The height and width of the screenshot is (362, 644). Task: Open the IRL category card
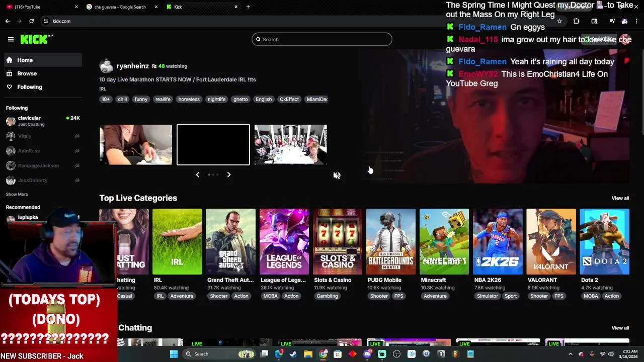(x=177, y=241)
